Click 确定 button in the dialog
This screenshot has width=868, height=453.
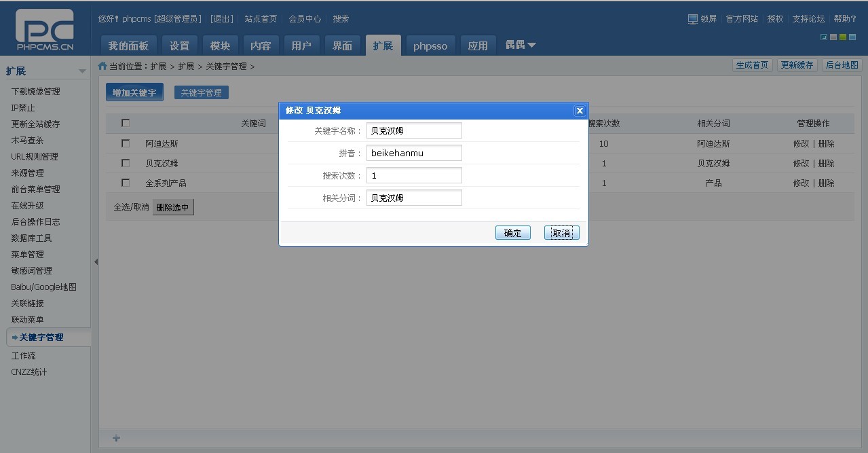point(513,233)
